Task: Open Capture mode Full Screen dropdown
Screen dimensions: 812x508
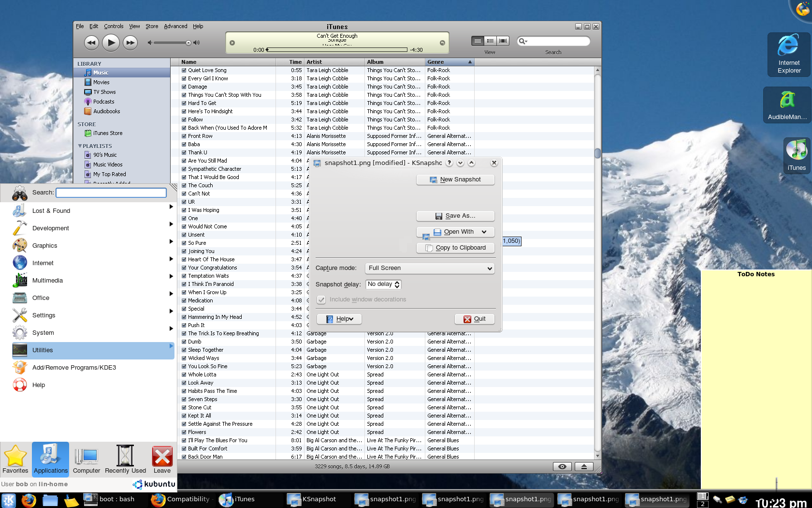Action: coord(430,268)
